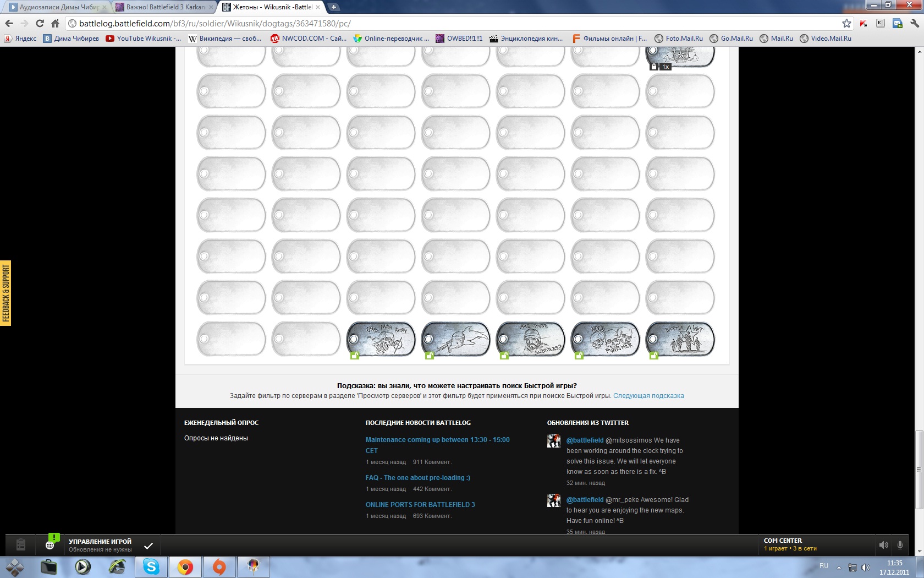The height and width of the screenshot is (578, 924).
Task: Open the 'ONLINE PORTS FOR BATTLEFIELD 3' news link
Action: coord(420,504)
